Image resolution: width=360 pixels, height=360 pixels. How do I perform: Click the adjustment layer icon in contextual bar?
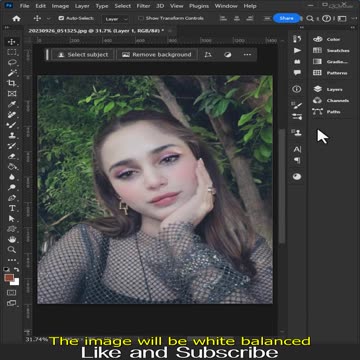228,55
